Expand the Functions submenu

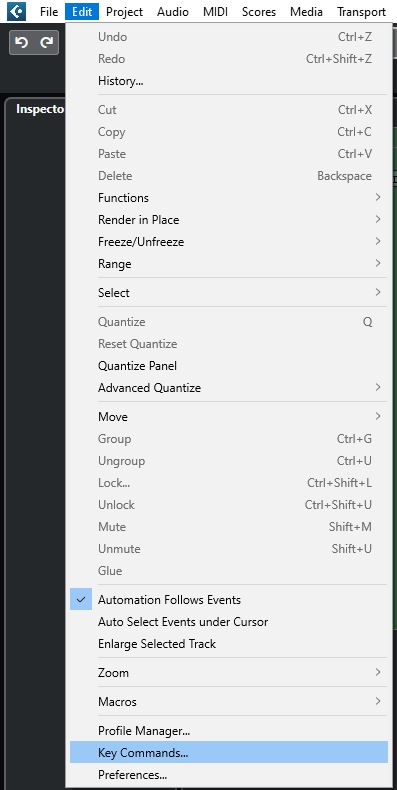pos(229,198)
